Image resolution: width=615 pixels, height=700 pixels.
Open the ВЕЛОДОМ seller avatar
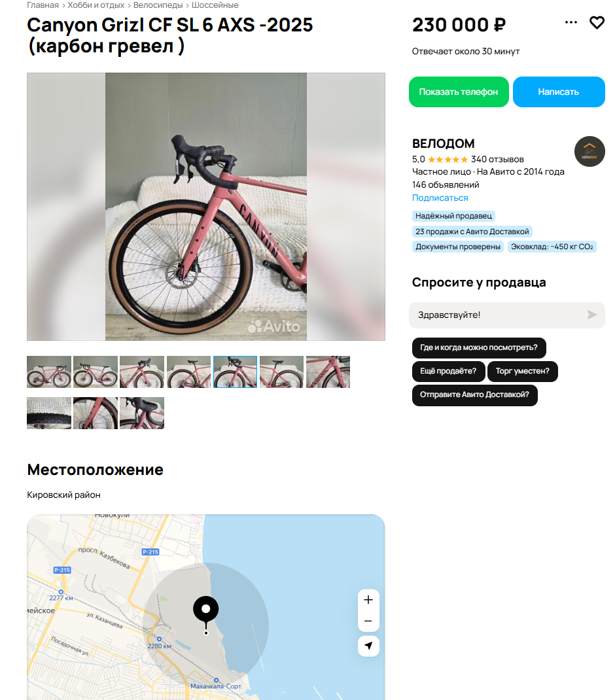click(x=589, y=151)
